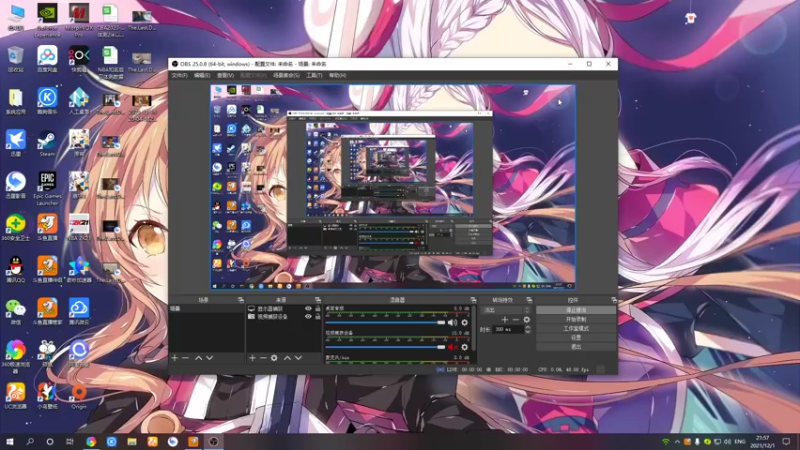
Task: Float the Scenes (场景) dock panel
Action: pos(241,300)
